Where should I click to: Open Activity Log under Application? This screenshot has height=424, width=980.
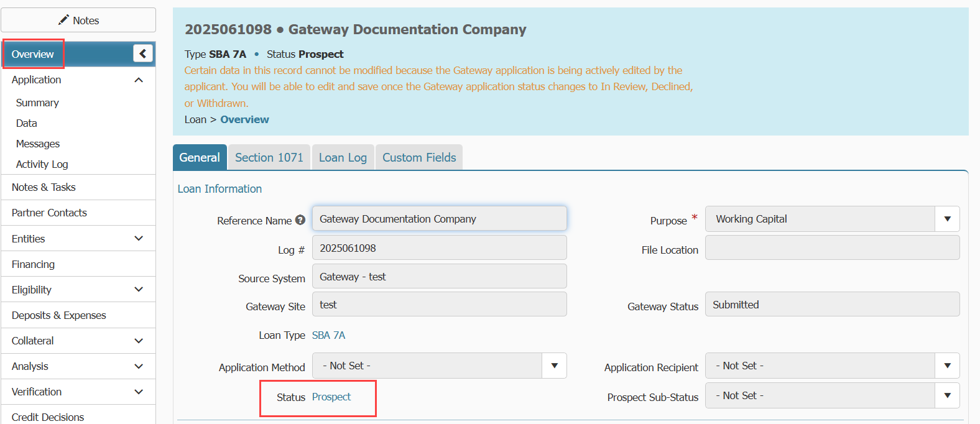[42, 164]
